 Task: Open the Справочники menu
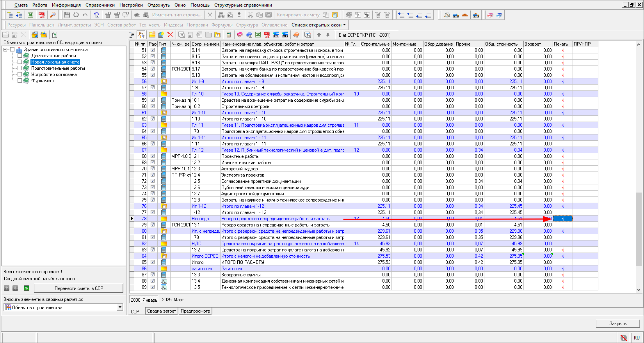(x=100, y=5)
